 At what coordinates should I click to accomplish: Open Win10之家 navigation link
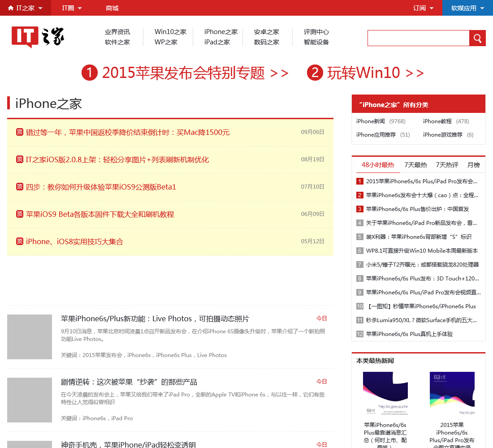[x=170, y=32]
